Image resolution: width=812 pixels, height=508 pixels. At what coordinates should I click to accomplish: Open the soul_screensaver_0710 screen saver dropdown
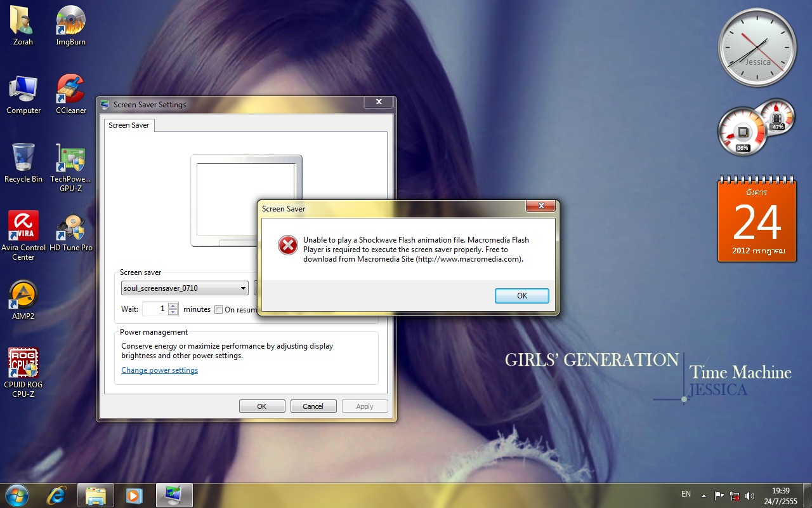tap(185, 288)
